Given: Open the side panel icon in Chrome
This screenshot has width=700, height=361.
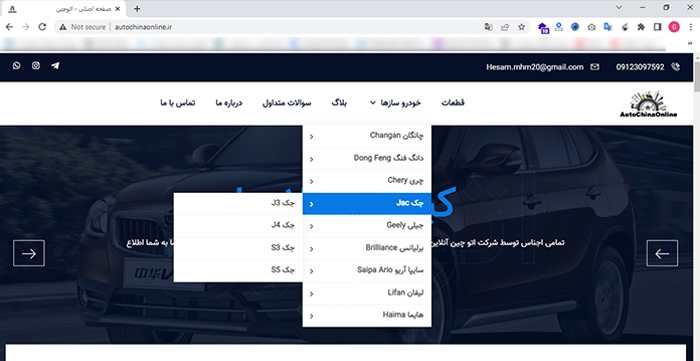Looking at the screenshot, I should click(x=657, y=27).
